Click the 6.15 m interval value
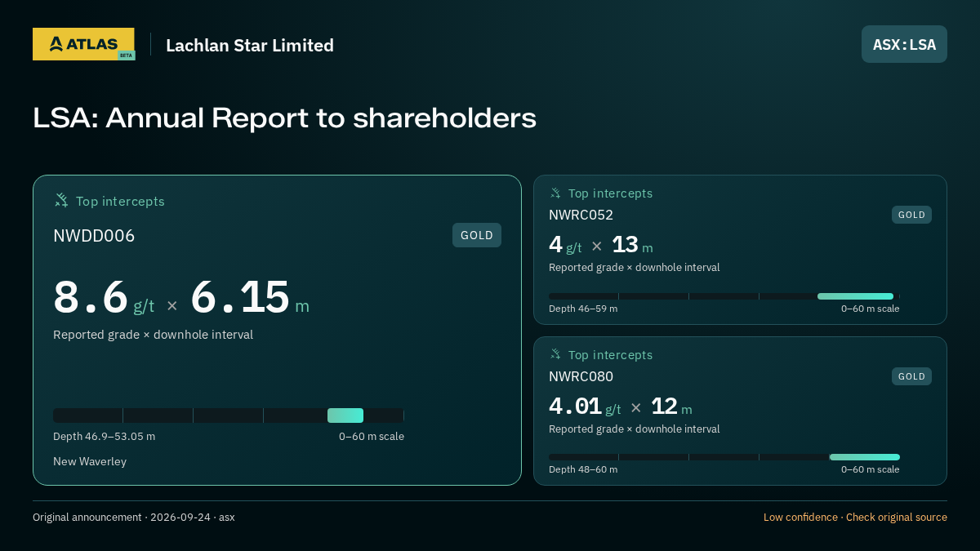Screen dimensions: 980x551 250,298
